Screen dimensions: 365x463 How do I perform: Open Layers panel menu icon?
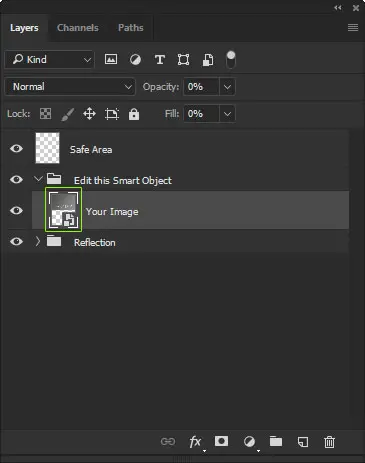353,27
